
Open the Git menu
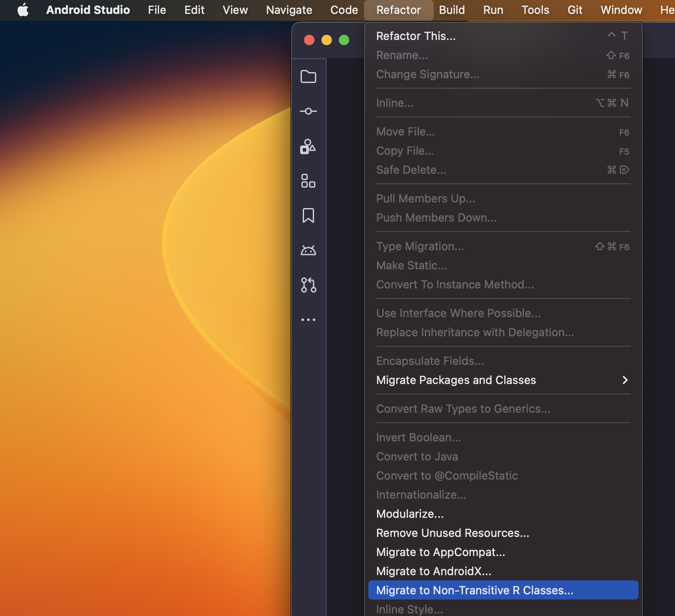click(x=574, y=10)
